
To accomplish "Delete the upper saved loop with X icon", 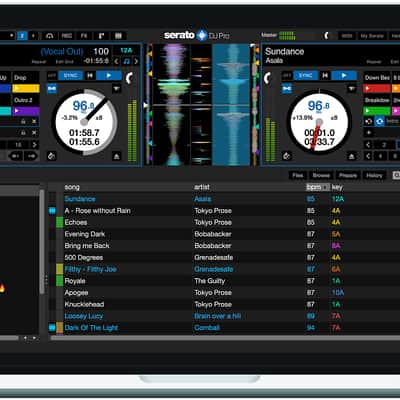I will click(34, 122).
